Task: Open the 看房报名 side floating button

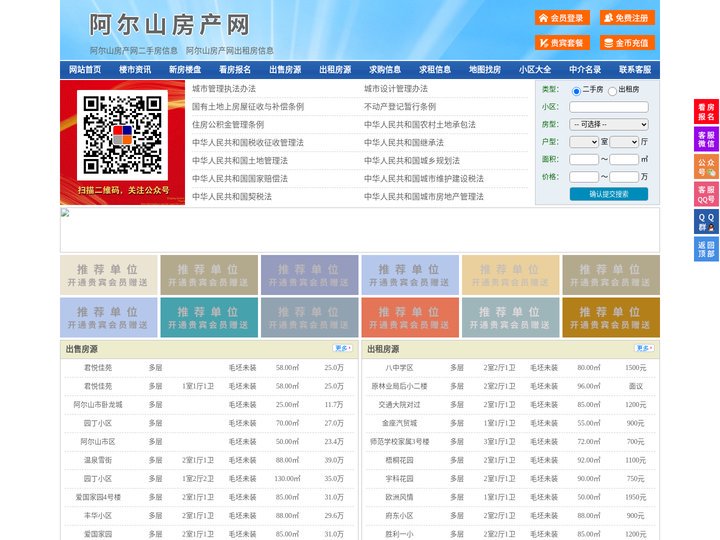Action: tap(706, 112)
